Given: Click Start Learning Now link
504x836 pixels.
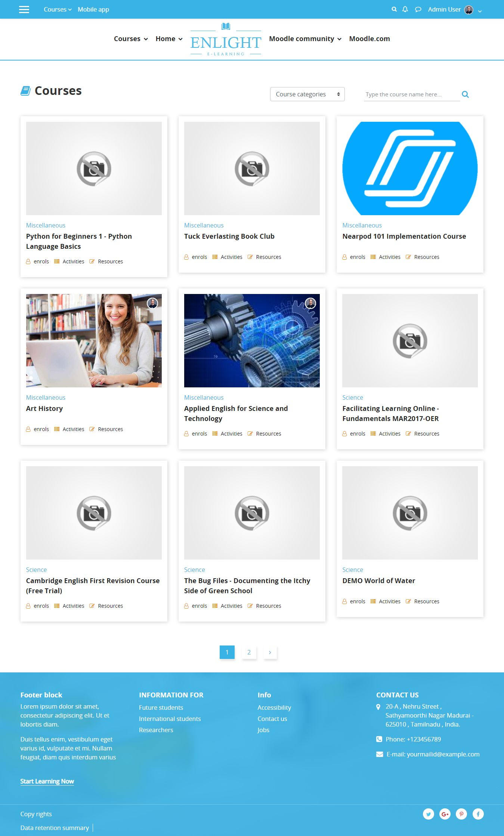Looking at the screenshot, I should tap(47, 781).
